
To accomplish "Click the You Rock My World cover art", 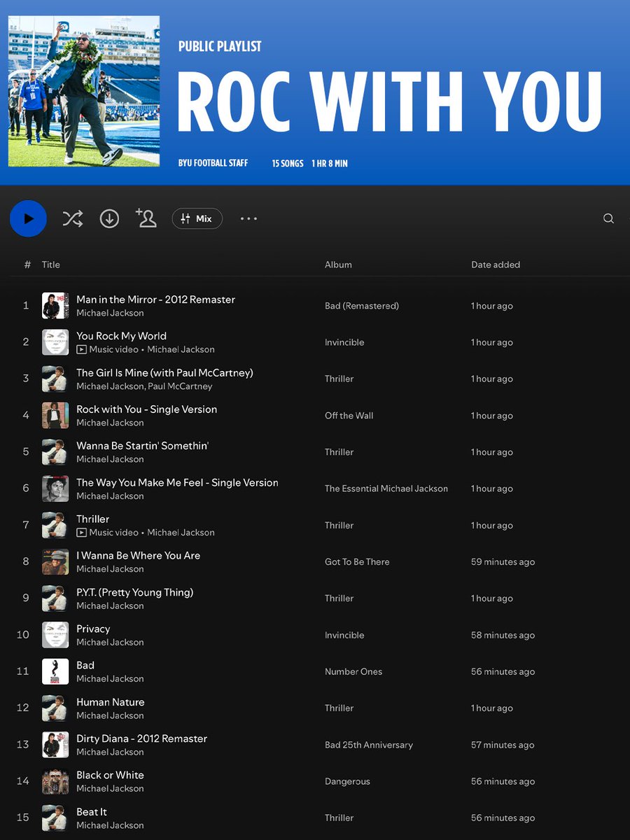I will [x=55, y=342].
